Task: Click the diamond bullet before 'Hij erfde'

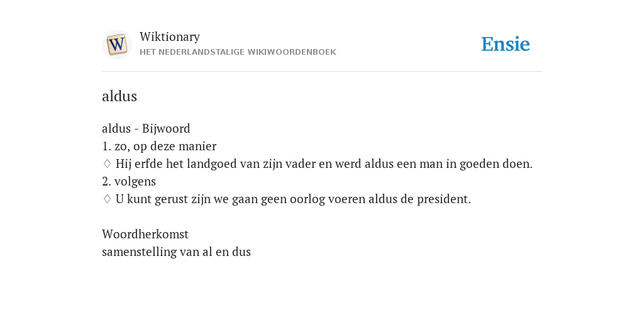Action: click(107, 164)
